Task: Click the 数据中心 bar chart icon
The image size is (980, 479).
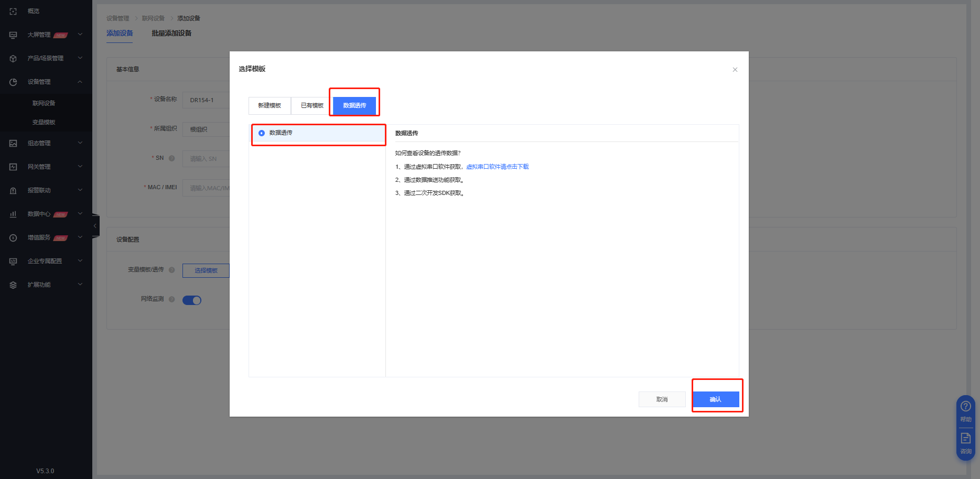Action: pos(13,214)
